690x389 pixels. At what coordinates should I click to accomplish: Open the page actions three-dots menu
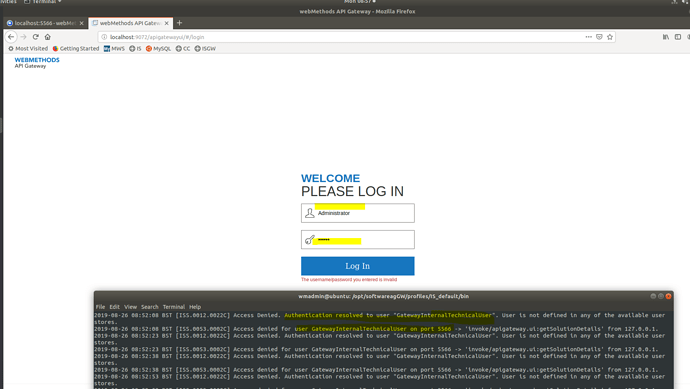pos(588,37)
